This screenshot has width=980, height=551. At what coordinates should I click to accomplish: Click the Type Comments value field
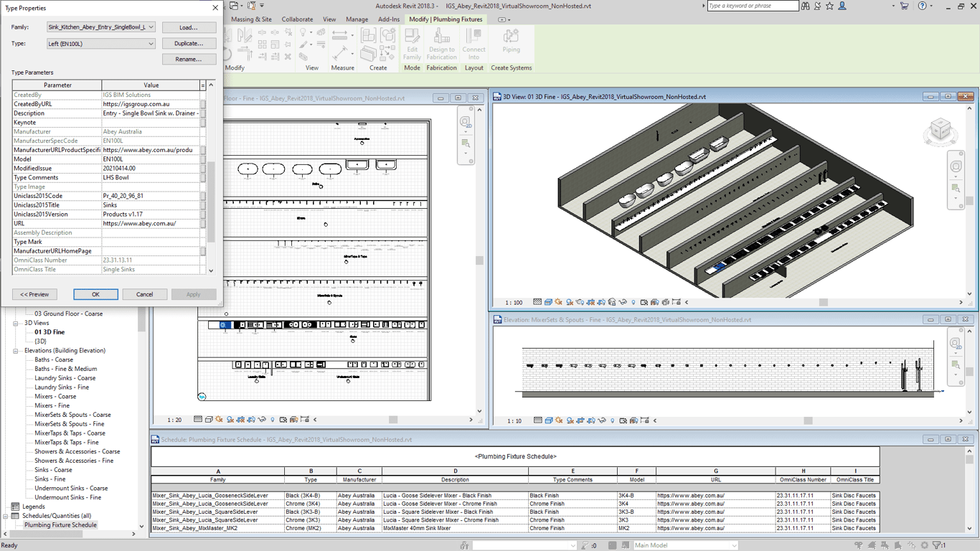click(151, 178)
